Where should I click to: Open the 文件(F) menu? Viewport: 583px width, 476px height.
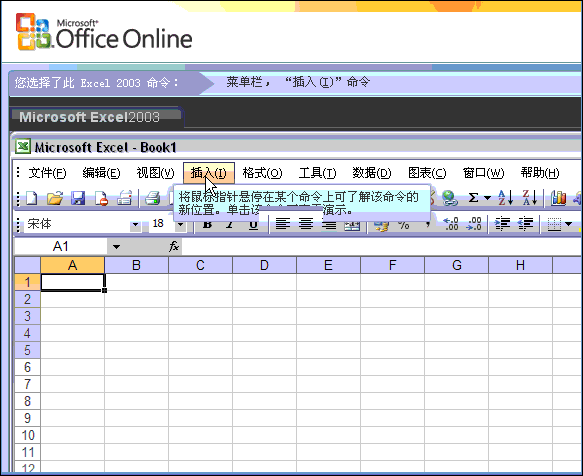[x=48, y=173]
